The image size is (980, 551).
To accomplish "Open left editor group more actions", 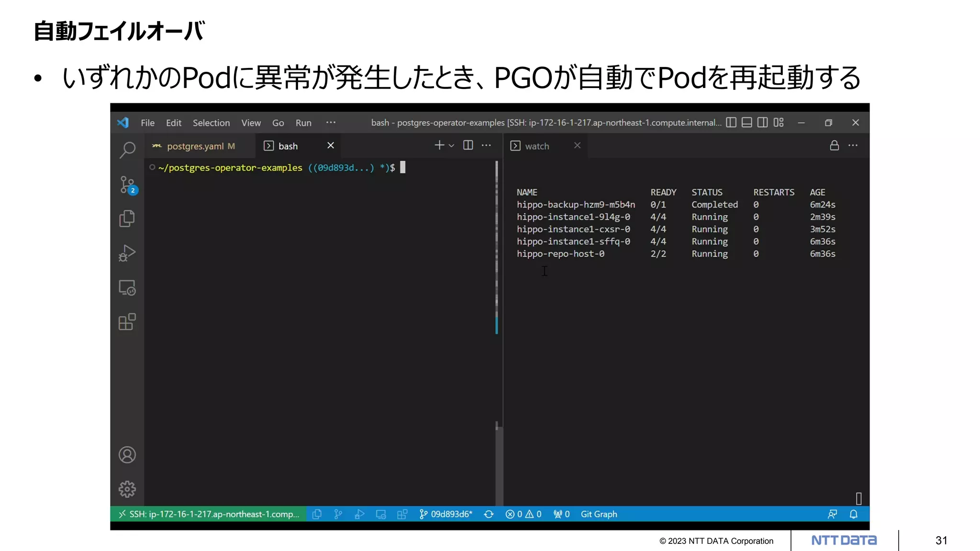I will [x=486, y=145].
